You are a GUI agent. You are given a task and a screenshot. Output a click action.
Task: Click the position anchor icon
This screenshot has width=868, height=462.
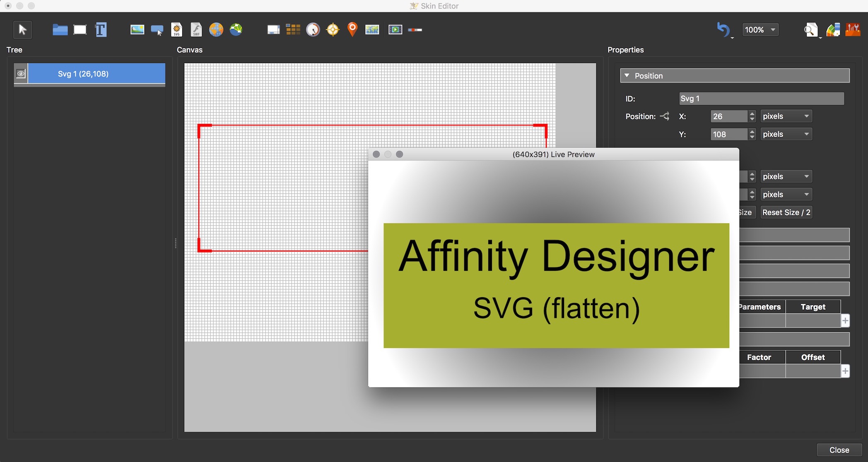click(x=664, y=116)
